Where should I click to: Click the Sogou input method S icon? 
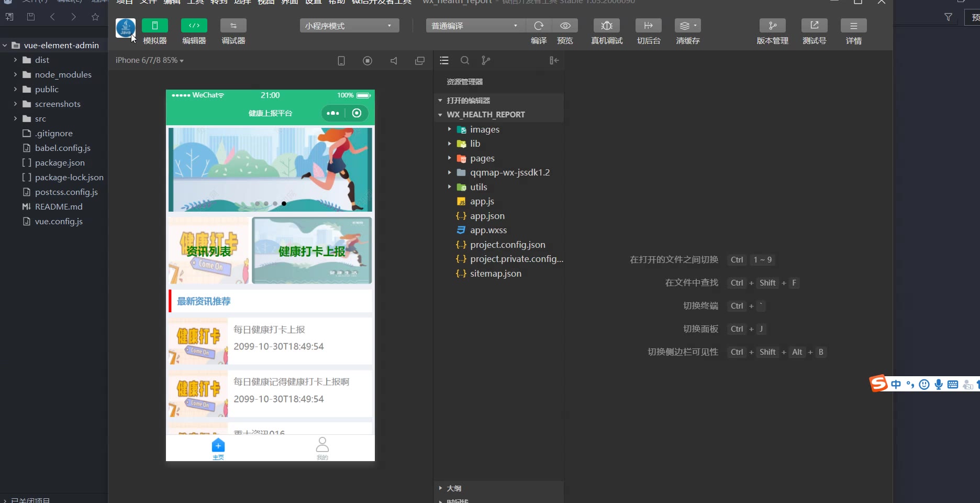click(x=878, y=384)
